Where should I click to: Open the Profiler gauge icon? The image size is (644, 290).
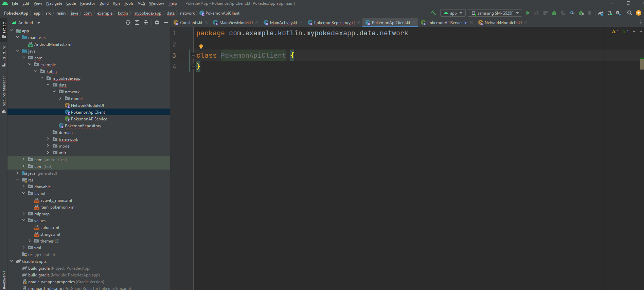pyautogui.click(x=572, y=13)
